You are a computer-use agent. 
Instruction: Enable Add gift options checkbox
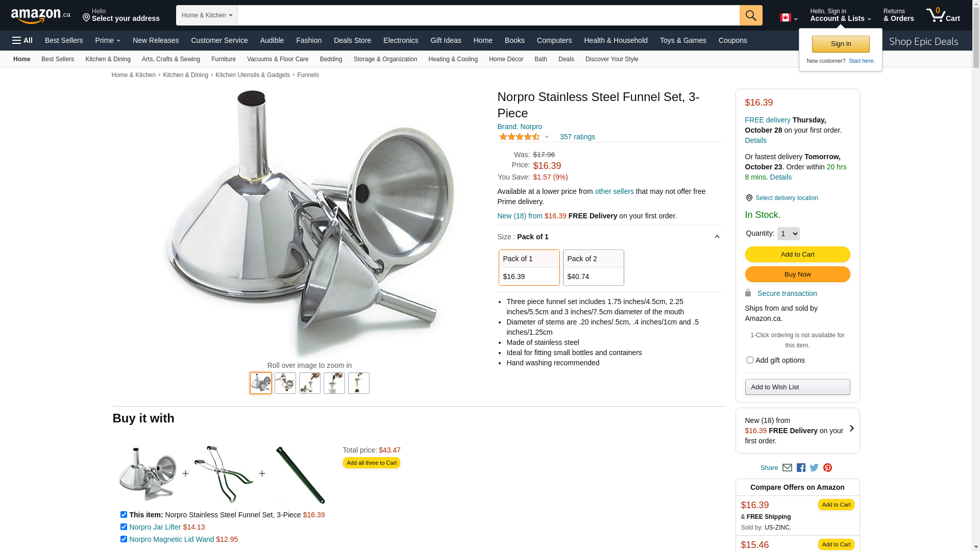[750, 360]
